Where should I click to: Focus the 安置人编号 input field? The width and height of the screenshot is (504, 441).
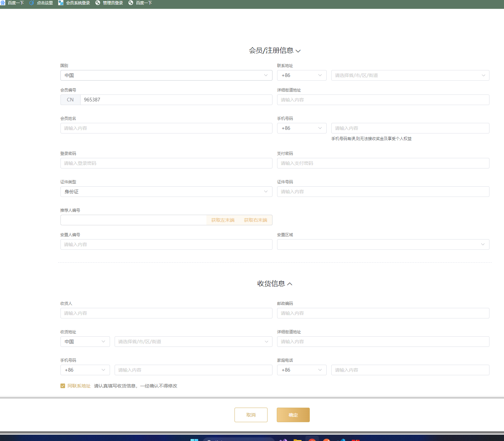[x=166, y=244]
